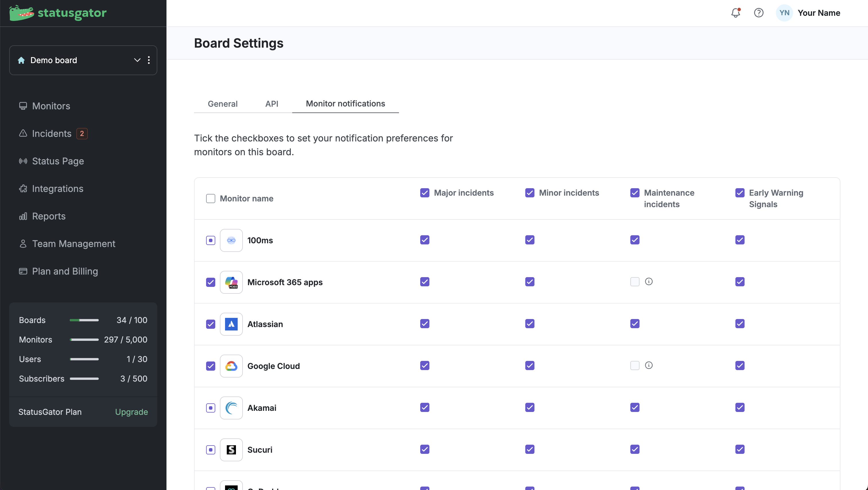Click the info icon in Microsoft 365 row
868x490 pixels.
(649, 281)
